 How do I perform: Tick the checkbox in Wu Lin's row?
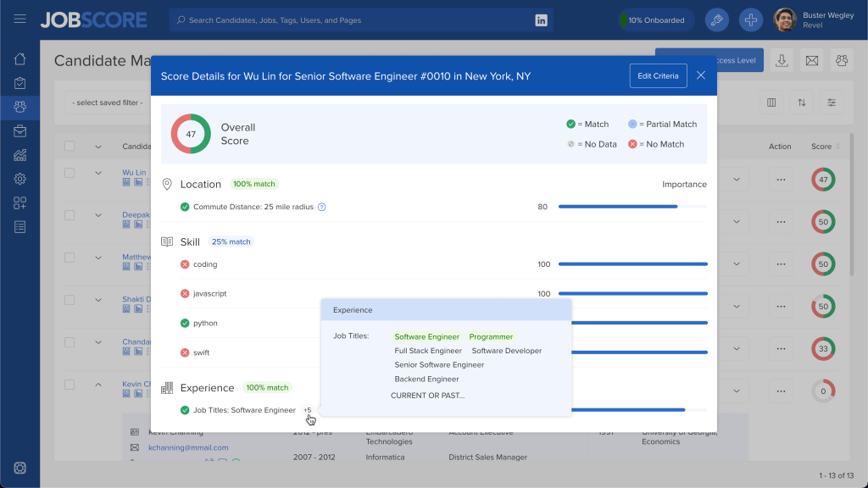70,173
